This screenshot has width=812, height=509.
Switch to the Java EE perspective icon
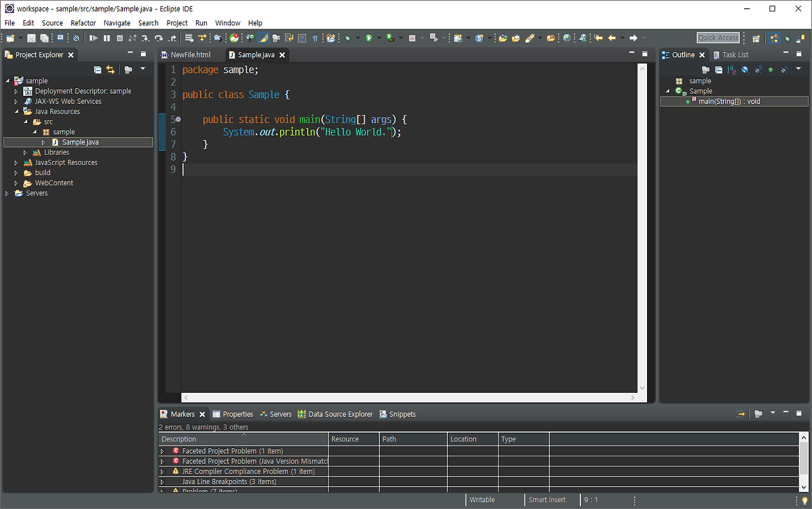coord(774,38)
